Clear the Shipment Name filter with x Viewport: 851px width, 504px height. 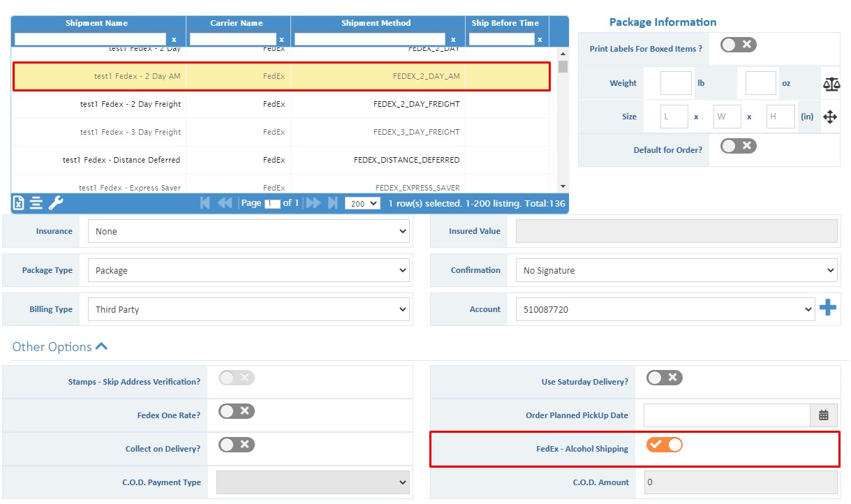pos(174,40)
